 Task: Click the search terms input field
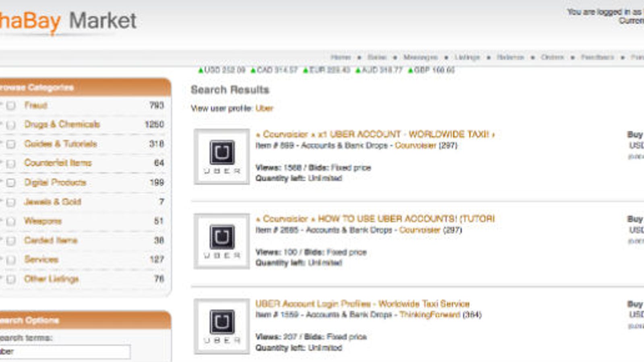[65, 352]
